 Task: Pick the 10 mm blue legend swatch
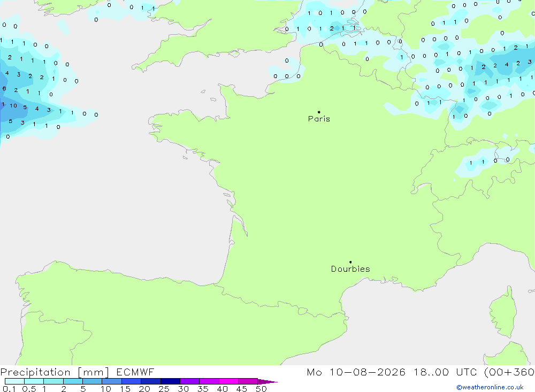click(112, 381)
